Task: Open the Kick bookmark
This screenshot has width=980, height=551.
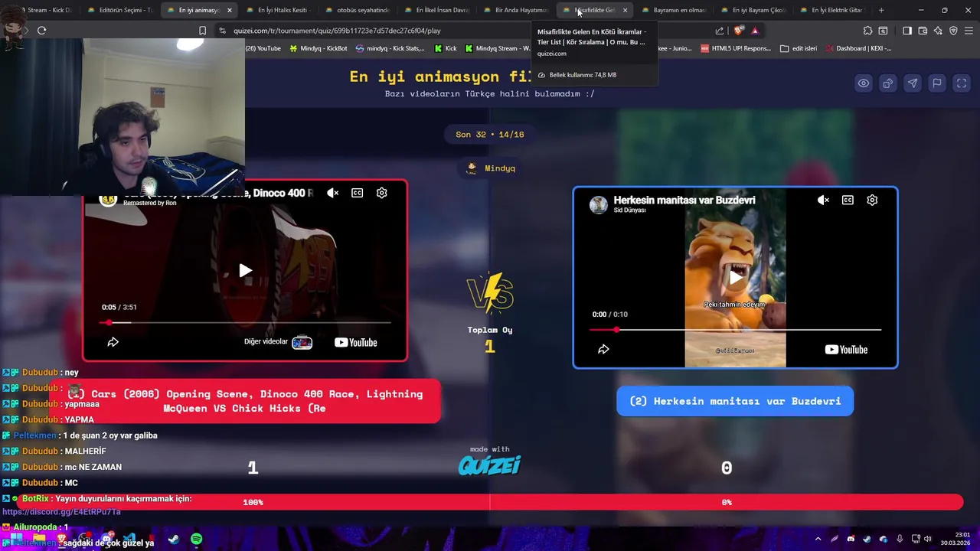Action: [446, 48]
